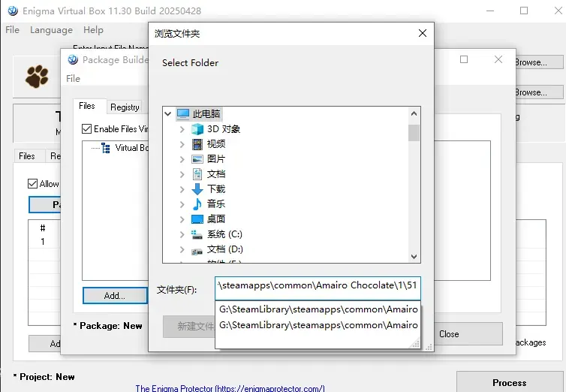Select 此电脑 label in folder tree
This screenshot has width=566, height=392.
point(206,114)
